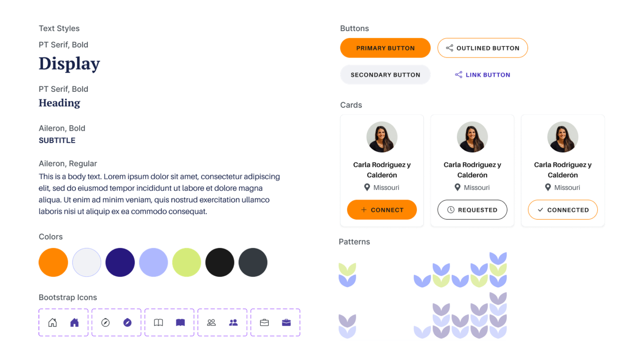Open the Link Button
Image resolution: width=644 pixels, height=362 pixels.
coord(483,75)
